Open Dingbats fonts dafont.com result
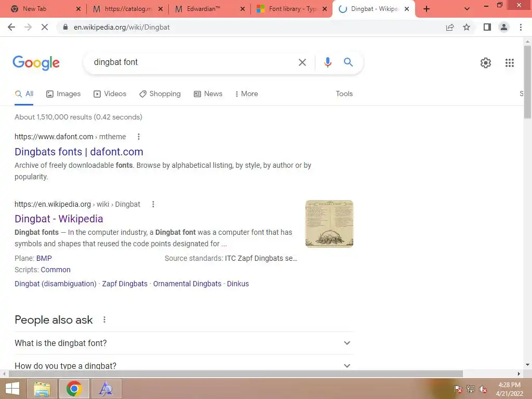Viewport: 532px width, 399px height. (79, 152)
